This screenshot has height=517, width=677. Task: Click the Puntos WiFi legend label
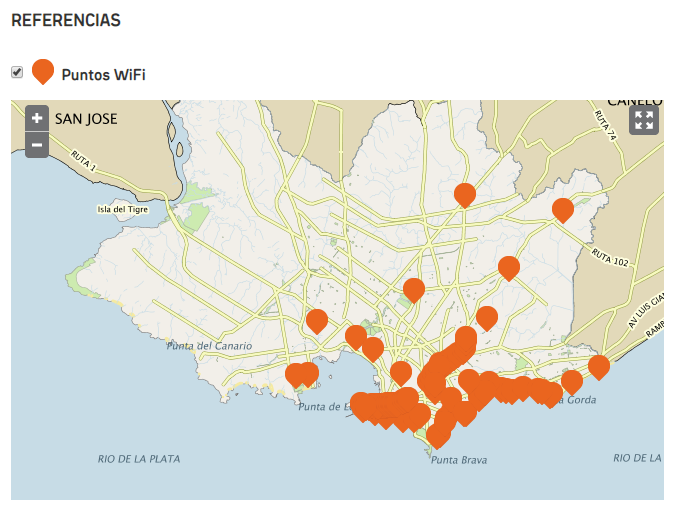[103, 74]
